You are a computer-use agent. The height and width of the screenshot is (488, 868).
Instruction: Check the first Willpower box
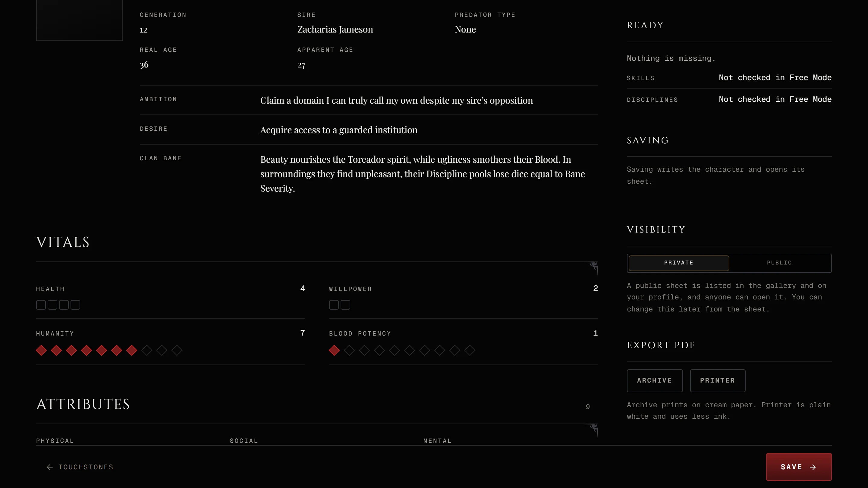(x=334, y=305)
